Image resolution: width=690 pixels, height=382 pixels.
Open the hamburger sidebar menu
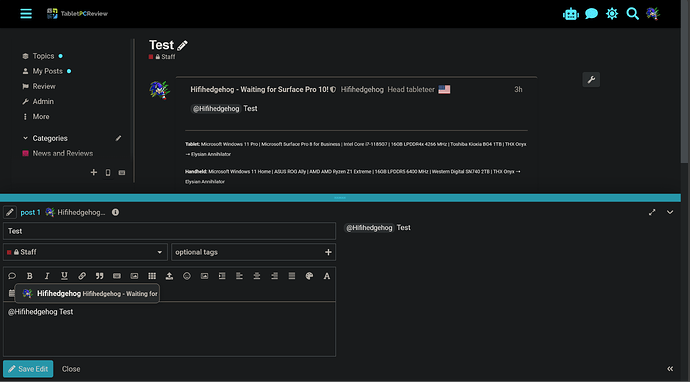26,14
